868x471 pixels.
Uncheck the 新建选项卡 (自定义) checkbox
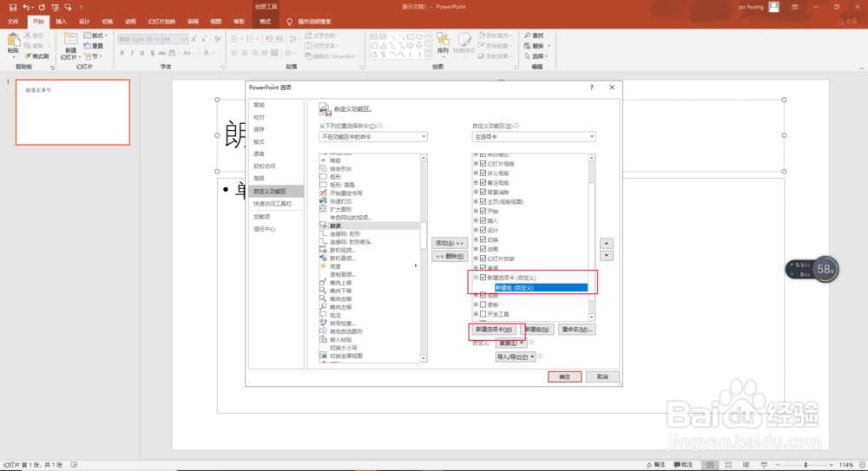(x=483, y=278)
